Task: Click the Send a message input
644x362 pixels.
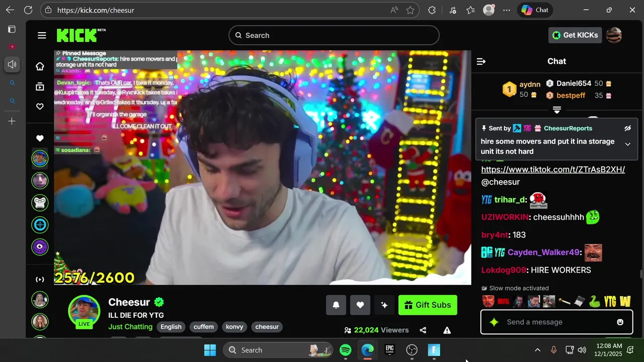Action: tap(556, 322)
